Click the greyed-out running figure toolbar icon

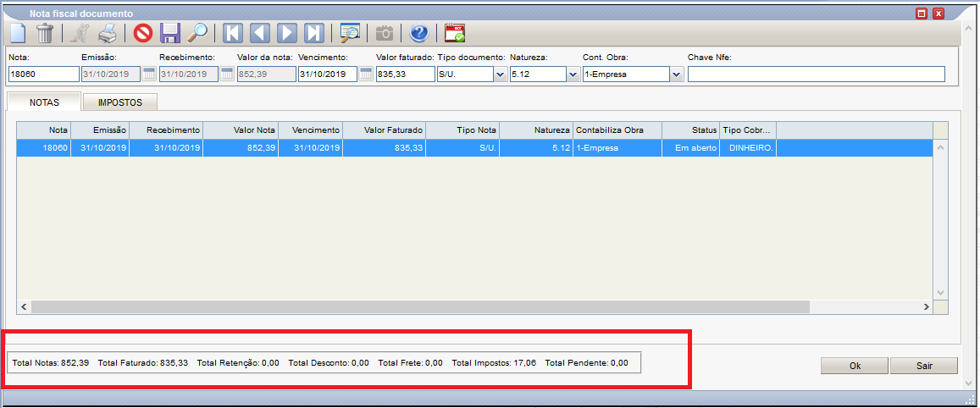tap(80, 32)
